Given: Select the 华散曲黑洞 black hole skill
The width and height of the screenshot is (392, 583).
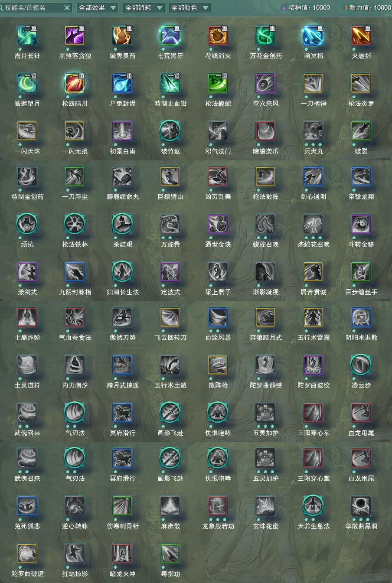Looking at the screenshot, I should pos(361,506).
